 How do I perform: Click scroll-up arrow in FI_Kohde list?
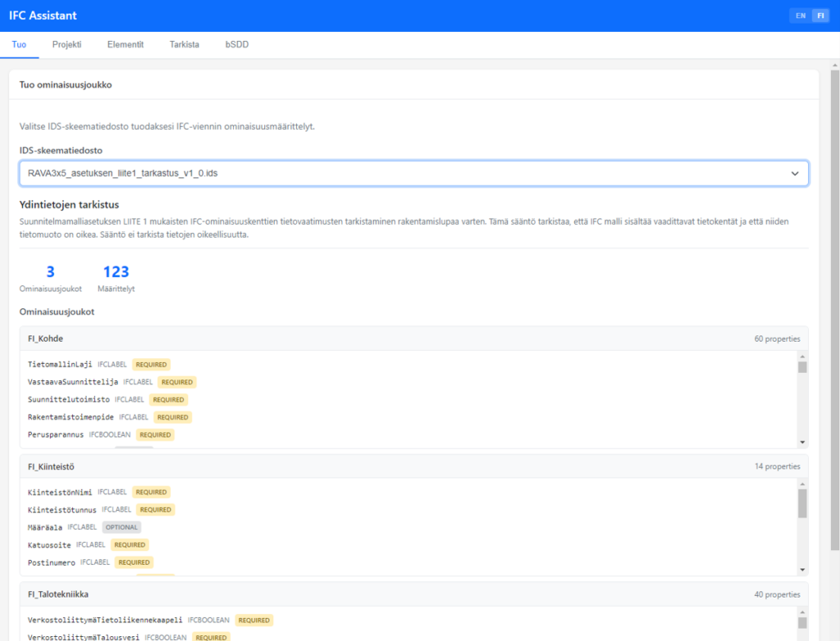tap(802, 356)
